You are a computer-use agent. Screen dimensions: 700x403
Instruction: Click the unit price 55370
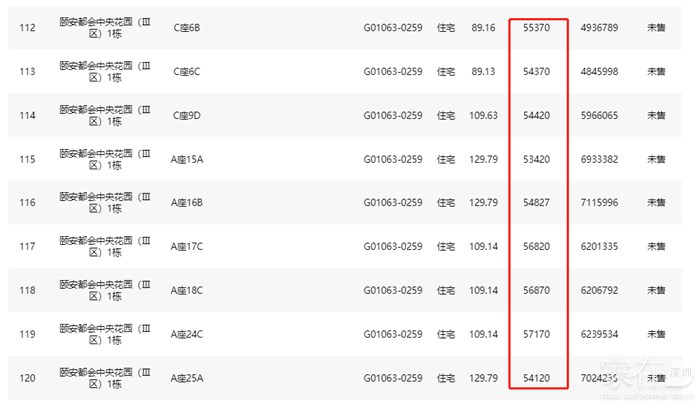(x=537, y=28)
